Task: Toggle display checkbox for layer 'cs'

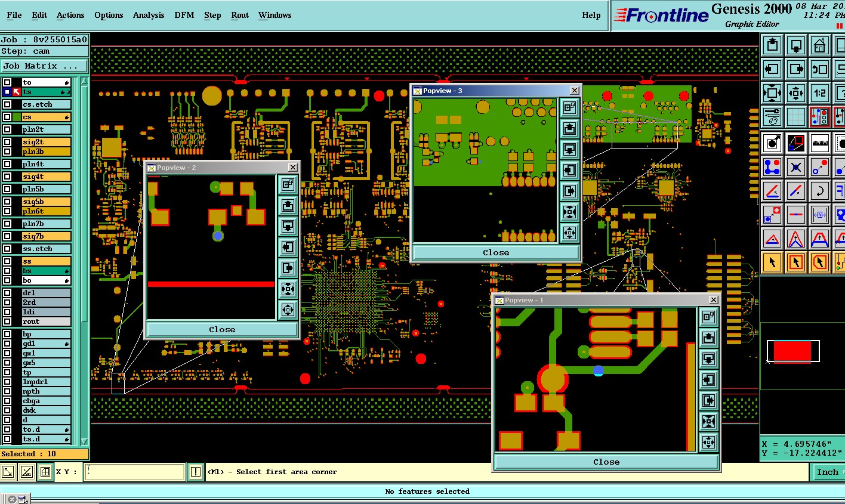Action: [7, 117]
